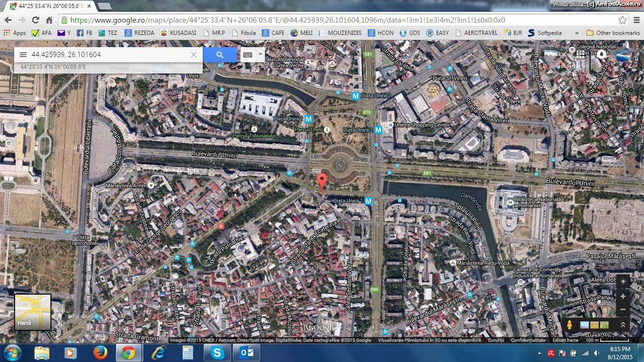Pick up the Street View pegman
644x362 pixels.
click(570, 325)
